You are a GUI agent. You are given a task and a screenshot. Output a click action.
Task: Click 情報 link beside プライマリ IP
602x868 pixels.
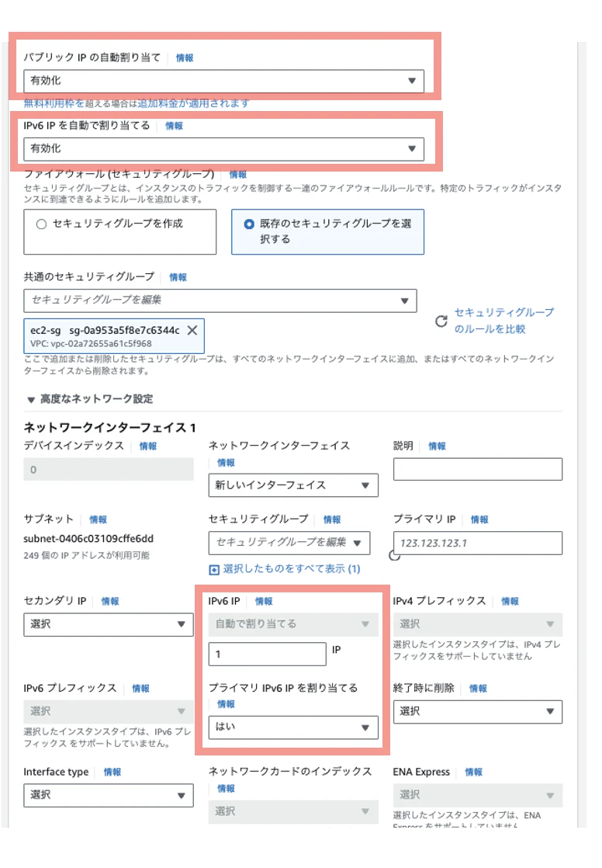479,520
